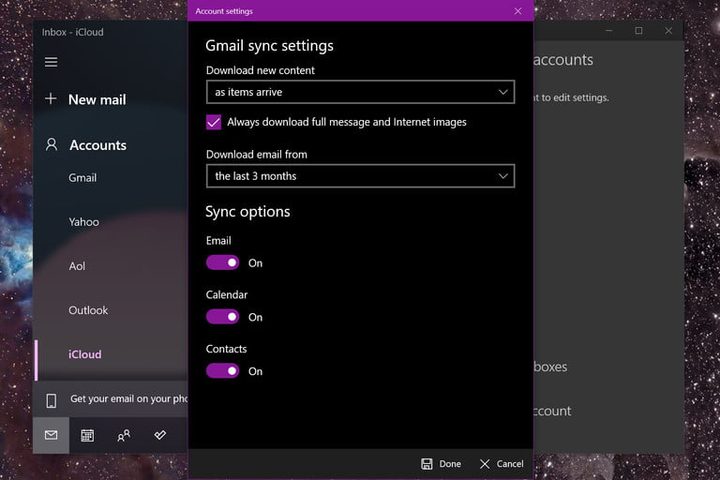Click the Accounts heading label
Image resolution: width=720 pixels, height=480 pixels.
coord(98,145)
